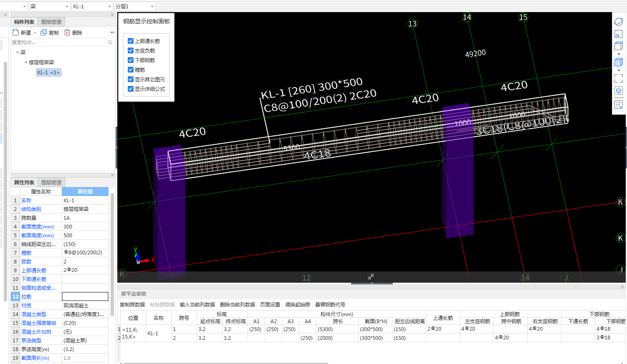Click 结构类别 value 楼层框架梁
Viewport: 627px width, 364px height.
click(85, 209)
